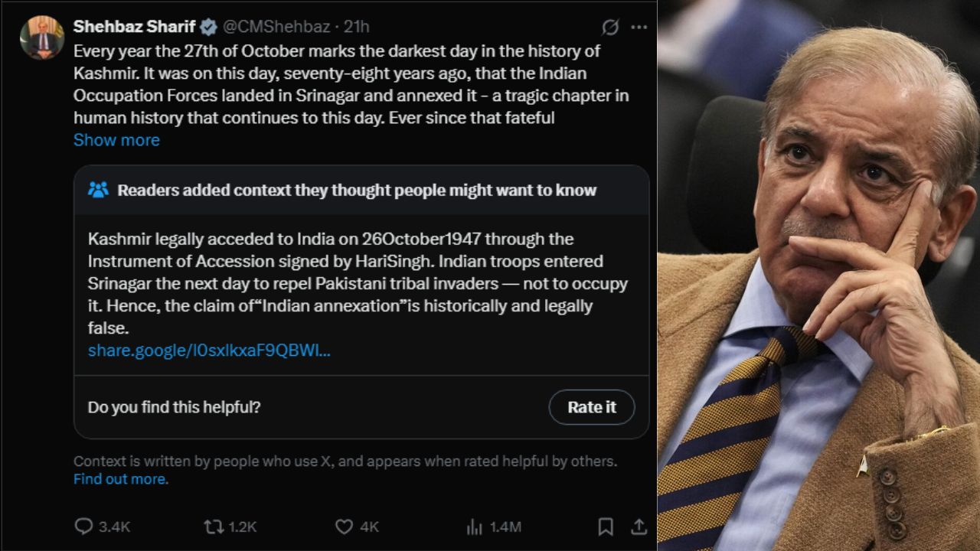Open the three-dot more options menu

point(639,28)
